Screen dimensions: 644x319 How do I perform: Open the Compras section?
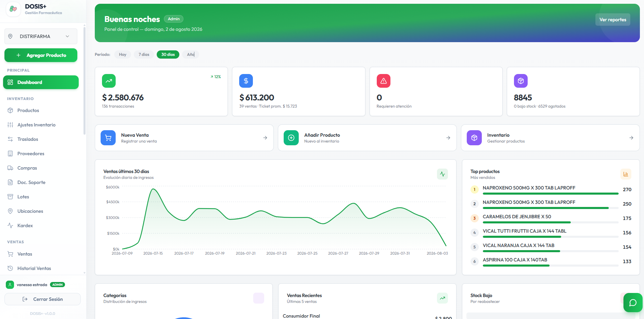41,168
